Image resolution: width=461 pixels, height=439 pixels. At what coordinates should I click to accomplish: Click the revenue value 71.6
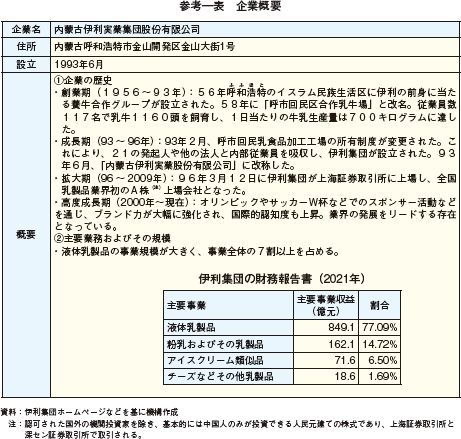coord(345,360)
